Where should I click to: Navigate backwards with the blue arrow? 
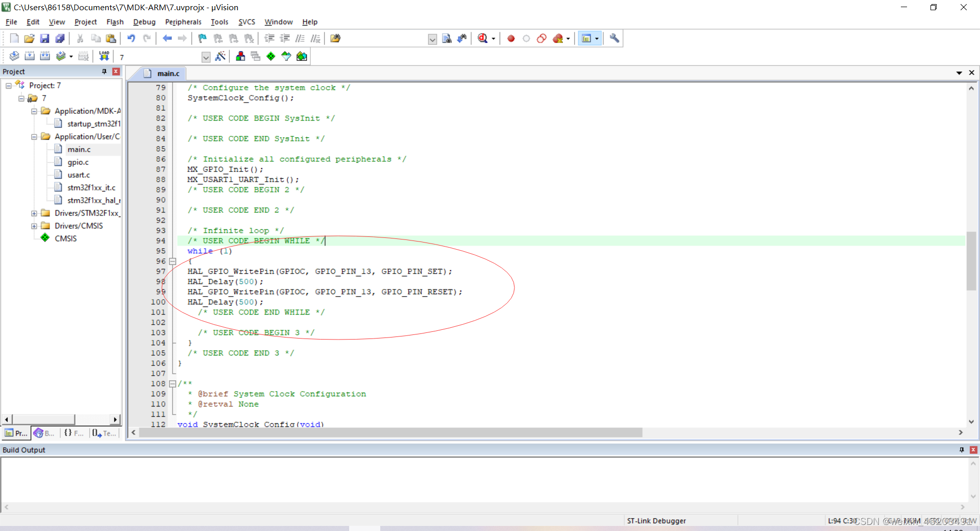click(x=167, y=38)
